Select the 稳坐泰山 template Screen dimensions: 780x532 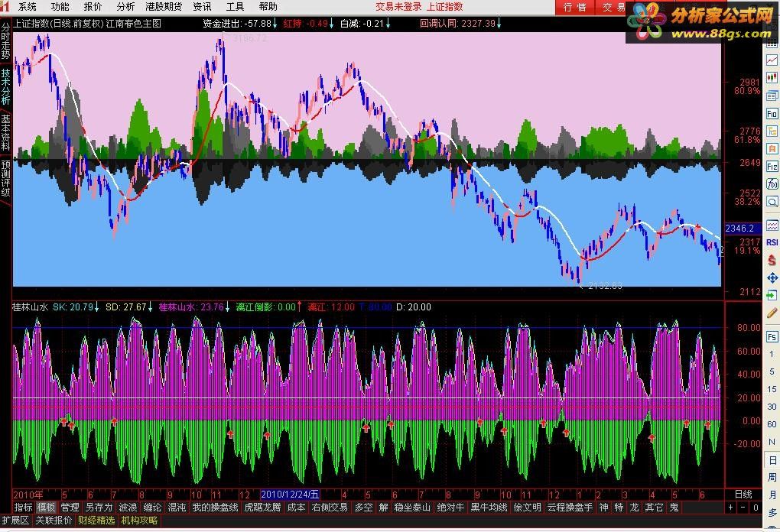pyautogui.click(x=412, y=508)
